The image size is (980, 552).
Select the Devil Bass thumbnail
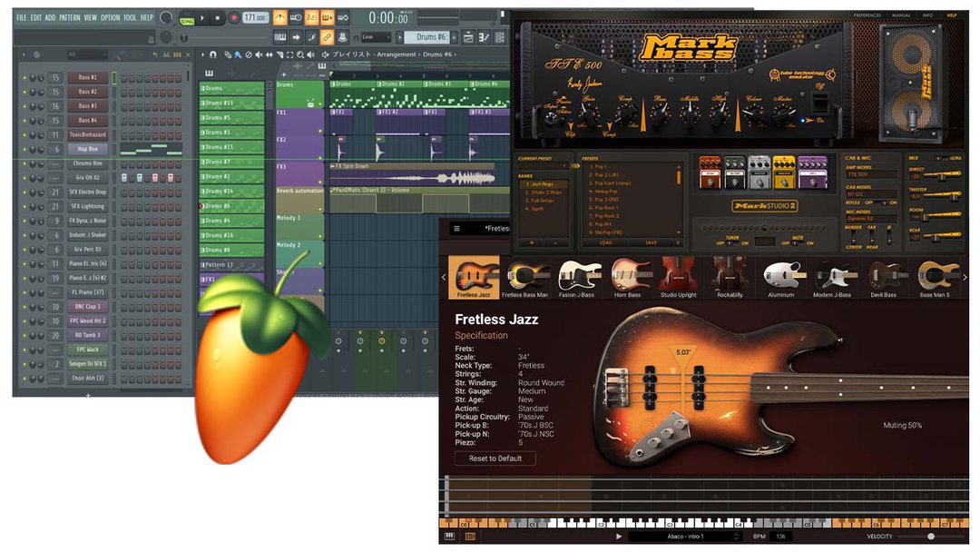883,277
